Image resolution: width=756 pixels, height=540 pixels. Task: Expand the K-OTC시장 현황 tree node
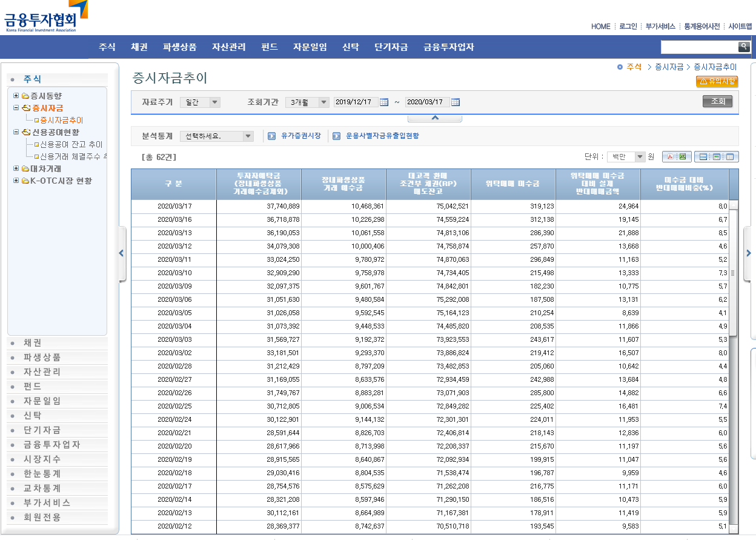pos(16,181)
